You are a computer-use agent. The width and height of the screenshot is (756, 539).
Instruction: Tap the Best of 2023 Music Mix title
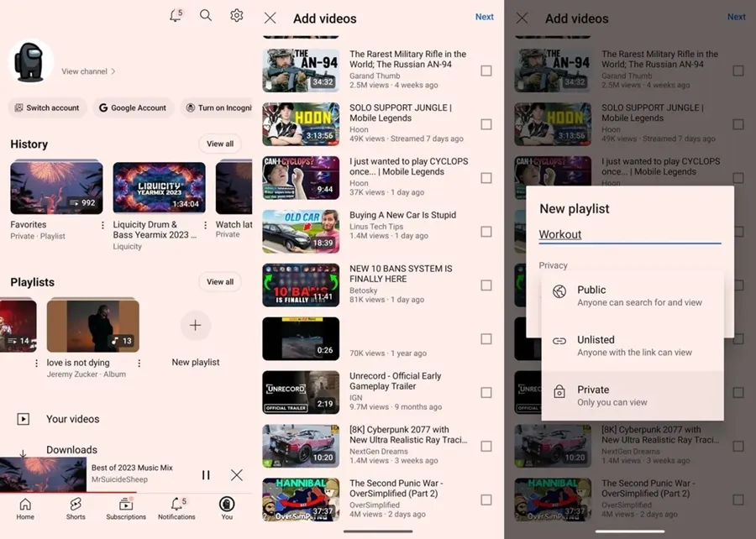coord(132,468)
